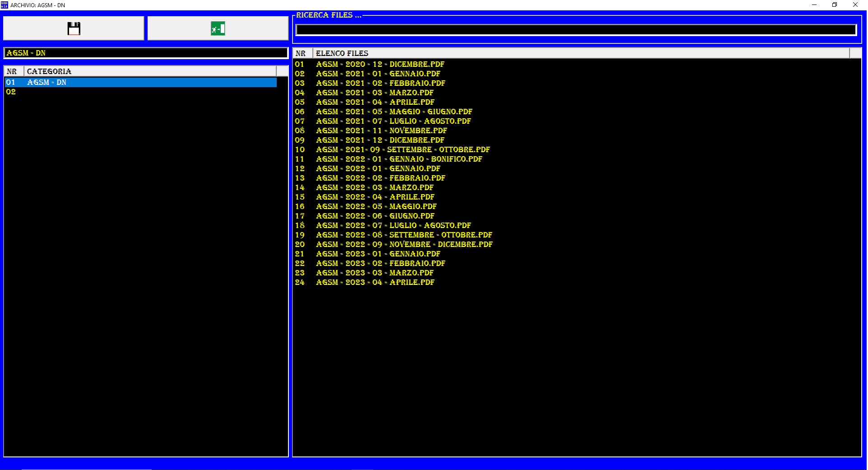Select file AGSM - 2023 - 01 - GENNAIO.PDF
Image resolution: width=868 pixels, height=470 pixels.
click(378, 254)
